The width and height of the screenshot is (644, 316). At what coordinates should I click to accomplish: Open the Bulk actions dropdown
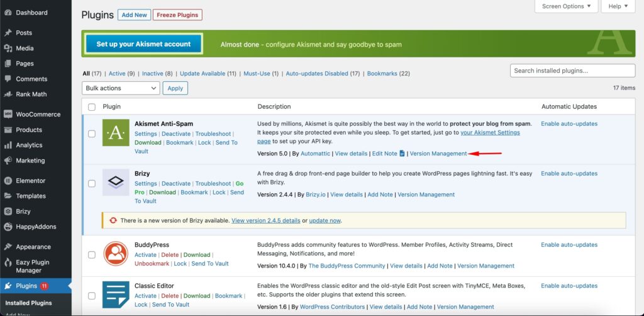[121, 88]
